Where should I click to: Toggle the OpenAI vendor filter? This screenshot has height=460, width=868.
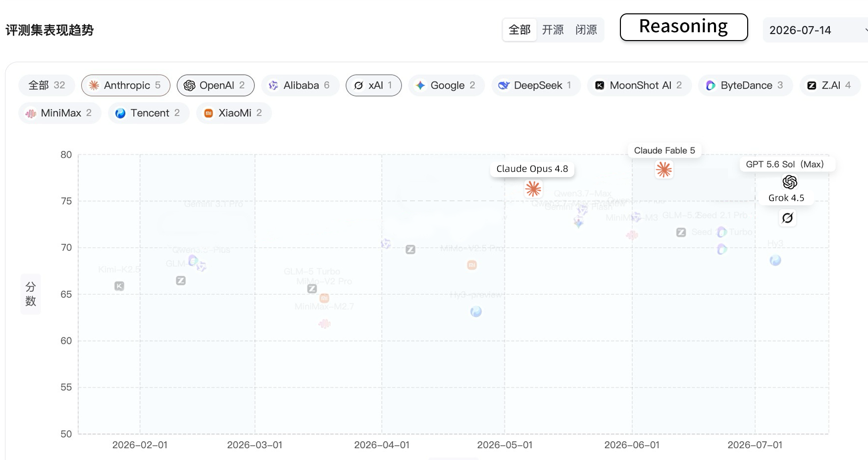(x=215, y=85)
